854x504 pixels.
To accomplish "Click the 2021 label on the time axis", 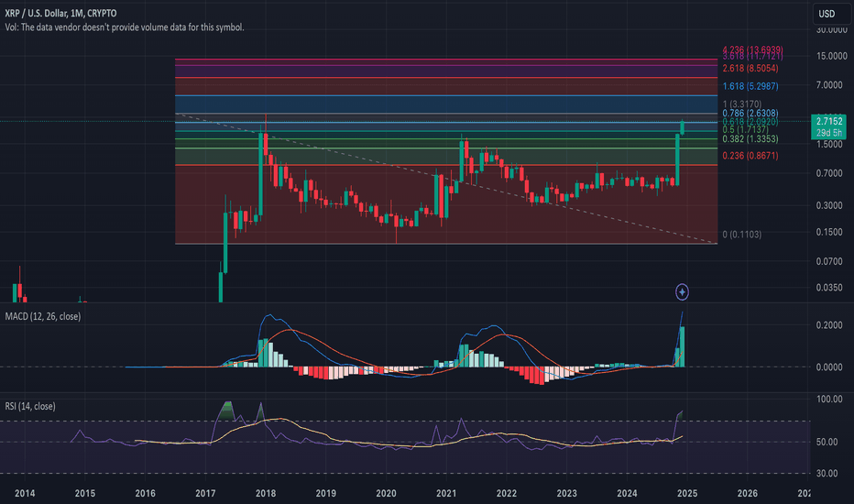I will click(446, 493).
